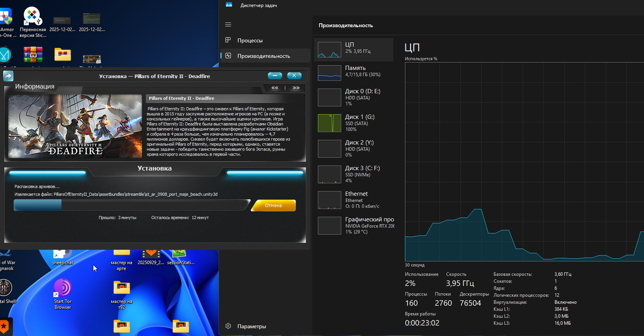Viewport: 644px width, 336px height.
Task: Select the Производительность sidebar item
Action: pos(265,56)
